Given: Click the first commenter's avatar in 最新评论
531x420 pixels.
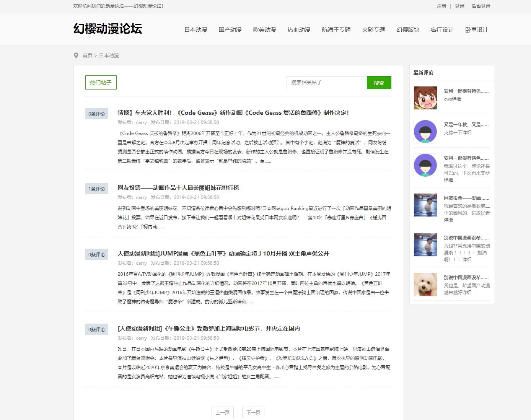Looking at the screenshot, I should [425, 98].
